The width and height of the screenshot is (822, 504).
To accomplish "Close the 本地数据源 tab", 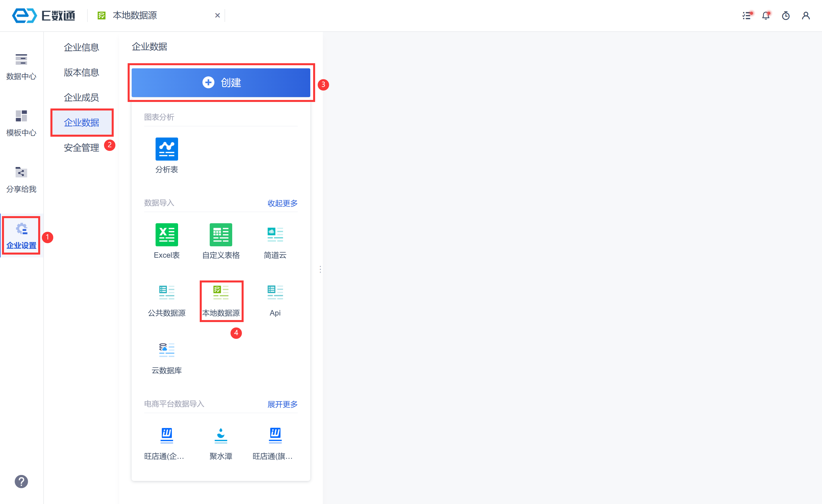I will tap(217, 15).
